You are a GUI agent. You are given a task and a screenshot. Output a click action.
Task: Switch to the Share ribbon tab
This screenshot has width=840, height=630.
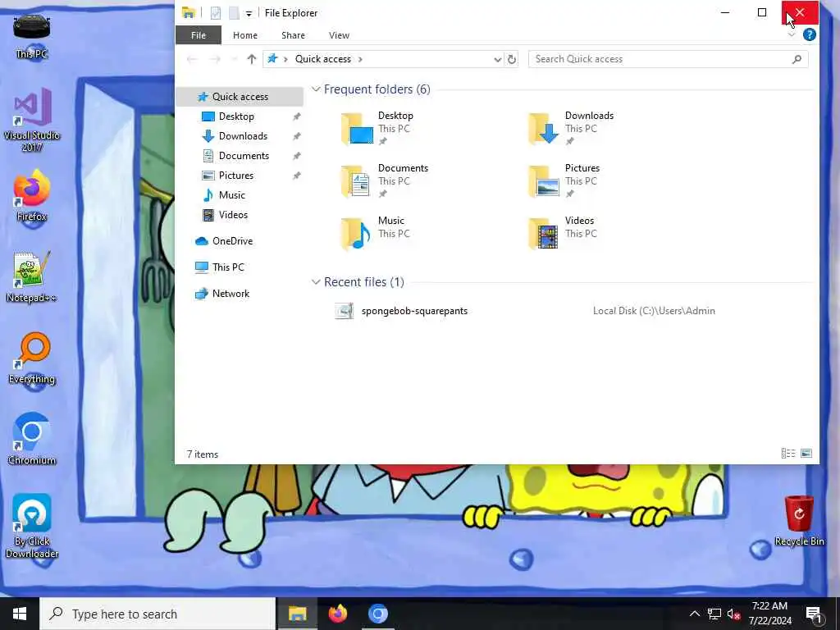[x=293, y=35]
